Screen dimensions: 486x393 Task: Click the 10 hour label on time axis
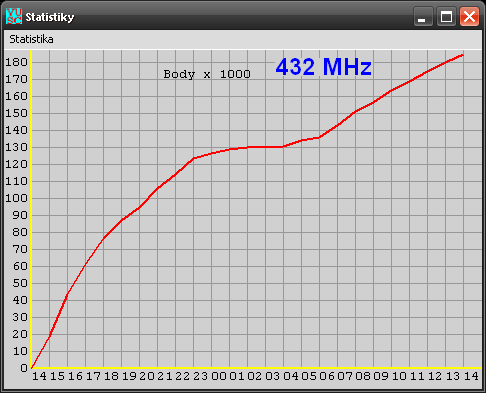[399, 376]
